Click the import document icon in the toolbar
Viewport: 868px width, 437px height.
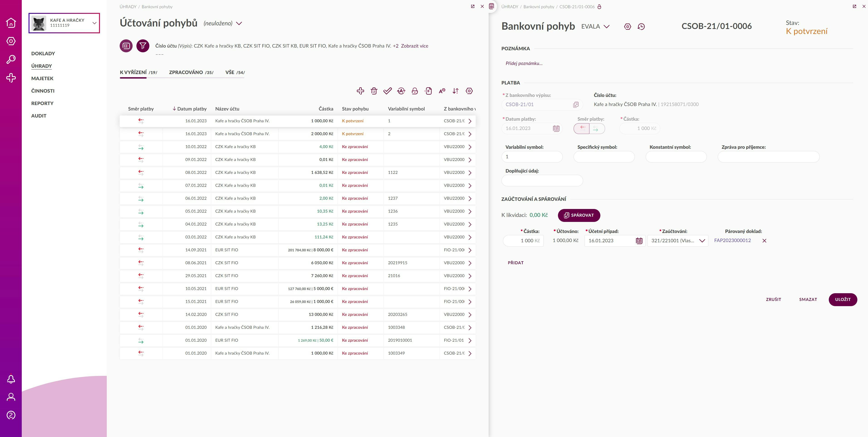tap(428, 91)
